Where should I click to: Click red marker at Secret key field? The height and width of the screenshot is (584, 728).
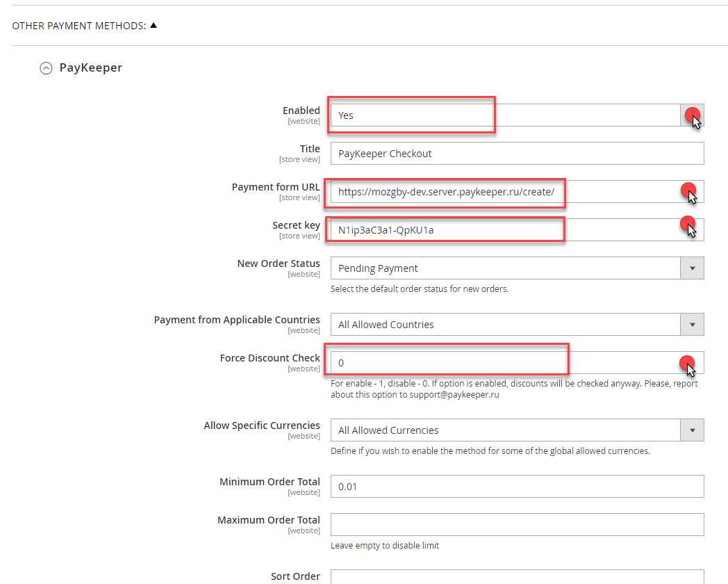[x=688, y=223]
